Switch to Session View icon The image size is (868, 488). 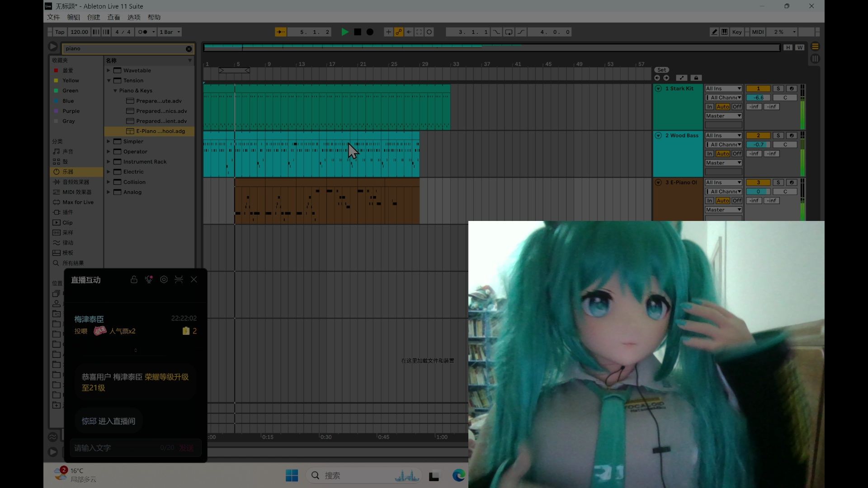pyautogui.click(x=815, y=59)
